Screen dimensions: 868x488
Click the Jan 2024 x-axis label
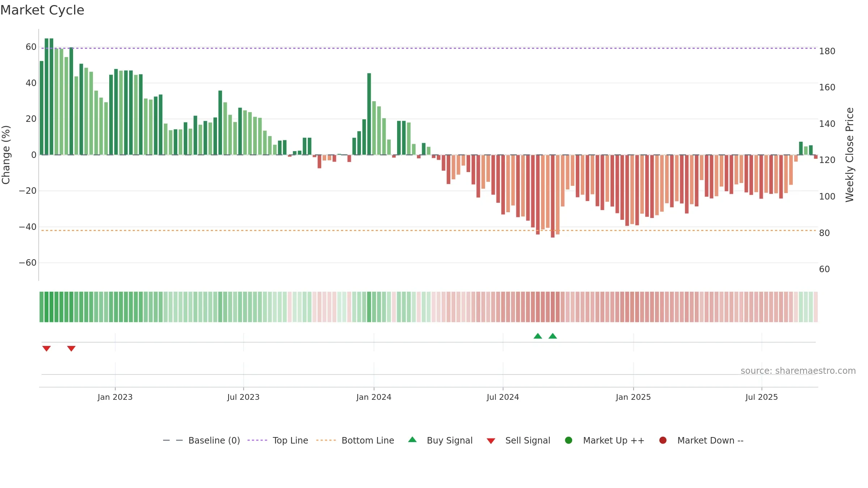pos(374,397)
